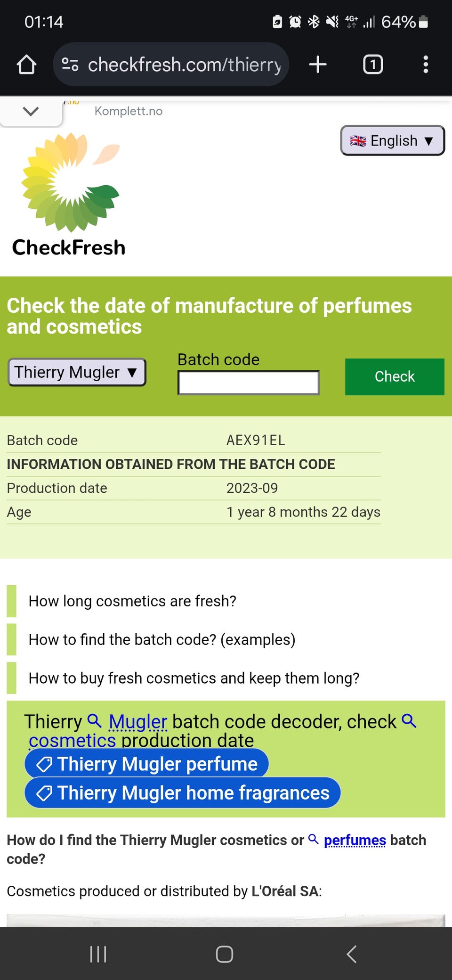This screenshot has width=452, height=980.
Task: Open the English language dropdown
Action: pyautogui.click(x=392, y=140)
